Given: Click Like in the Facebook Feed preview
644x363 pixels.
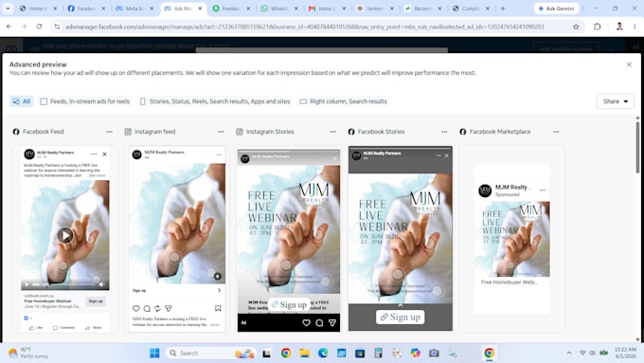Looking at the screenshot, I should pos(36,328).
